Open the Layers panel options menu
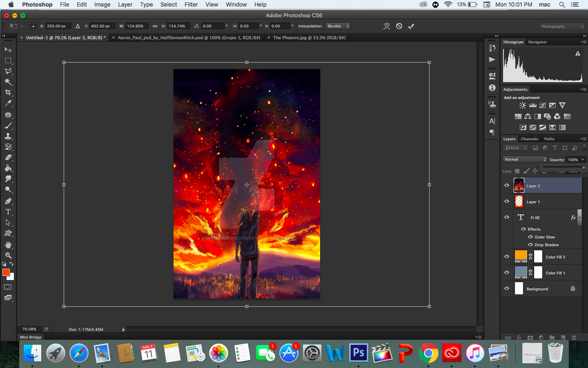Screen dimensions: 588x368 583,139
